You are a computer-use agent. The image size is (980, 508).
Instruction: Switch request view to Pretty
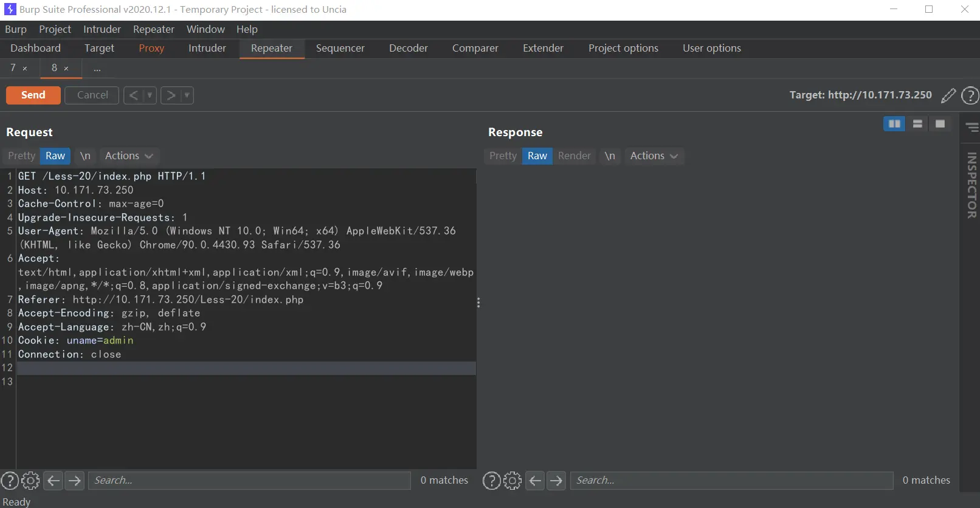(21, 156)
